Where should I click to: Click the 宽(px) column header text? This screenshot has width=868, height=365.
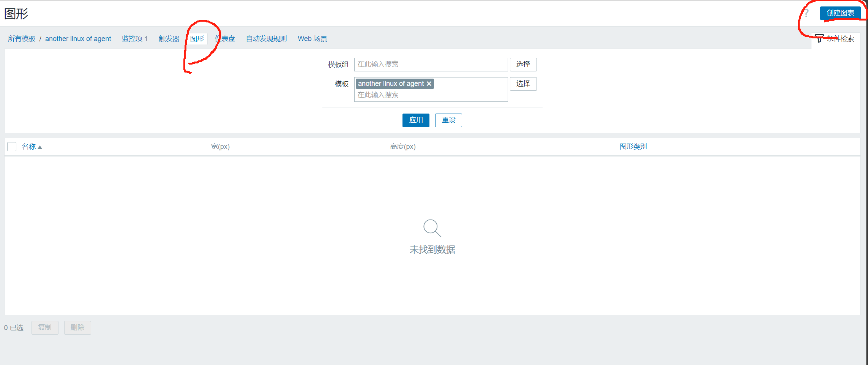pos(220,147)
